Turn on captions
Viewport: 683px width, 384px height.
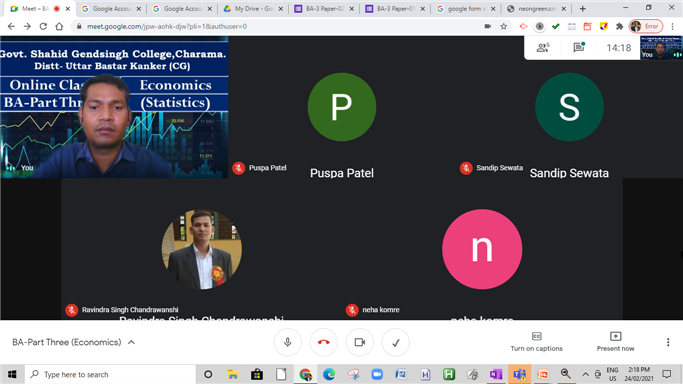536,342
